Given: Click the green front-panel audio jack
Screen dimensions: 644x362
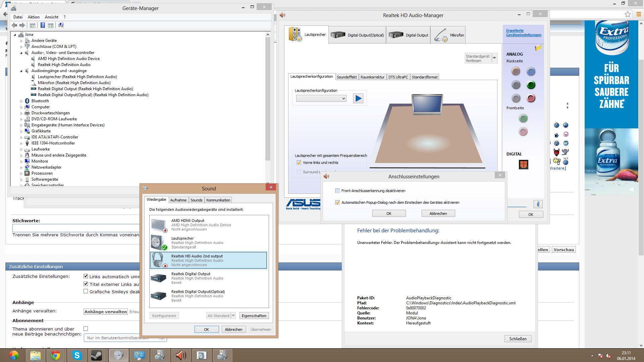Looking at the screenshot, I should 523,118.
